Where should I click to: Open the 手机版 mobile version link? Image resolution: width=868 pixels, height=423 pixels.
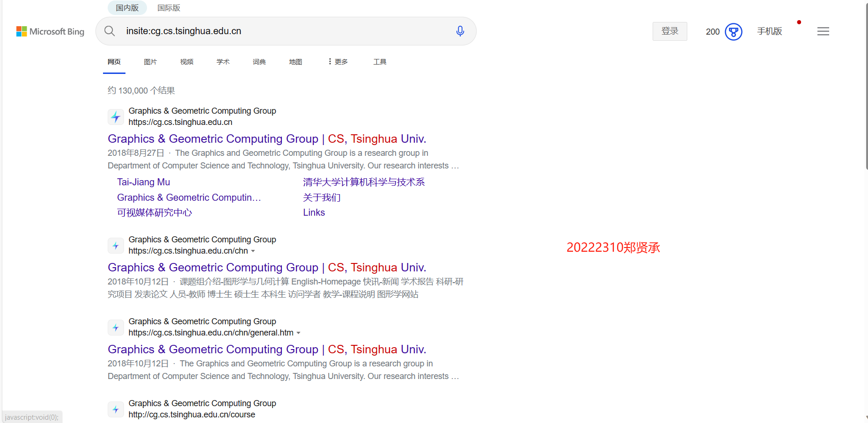click(770, 31)
